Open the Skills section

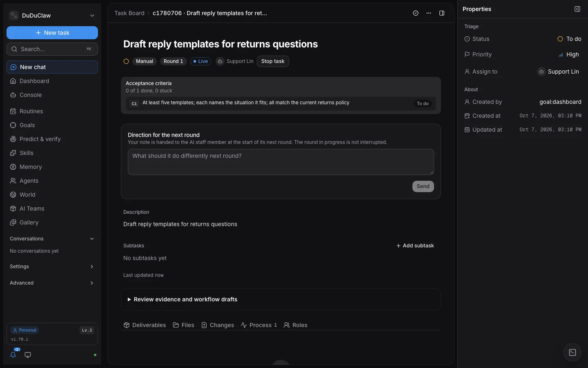pos(52,153)
